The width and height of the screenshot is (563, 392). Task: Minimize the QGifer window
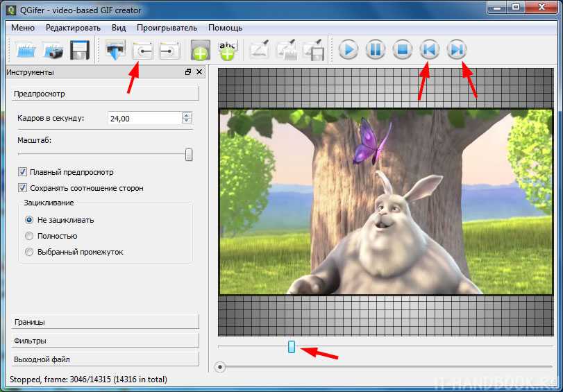(498, 7)
